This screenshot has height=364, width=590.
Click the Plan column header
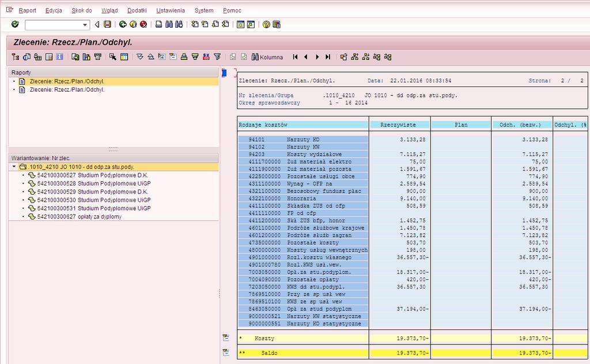point(461,125)
